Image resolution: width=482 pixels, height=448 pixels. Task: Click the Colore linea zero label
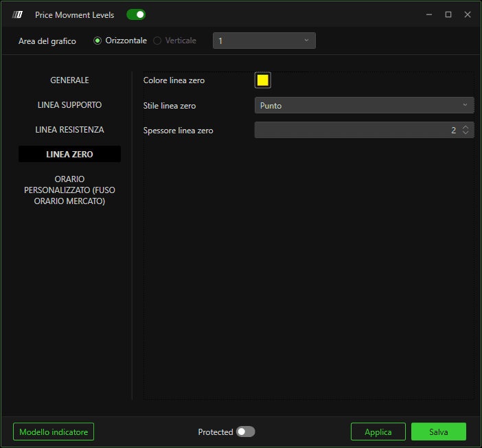click(x=174, y=80)
